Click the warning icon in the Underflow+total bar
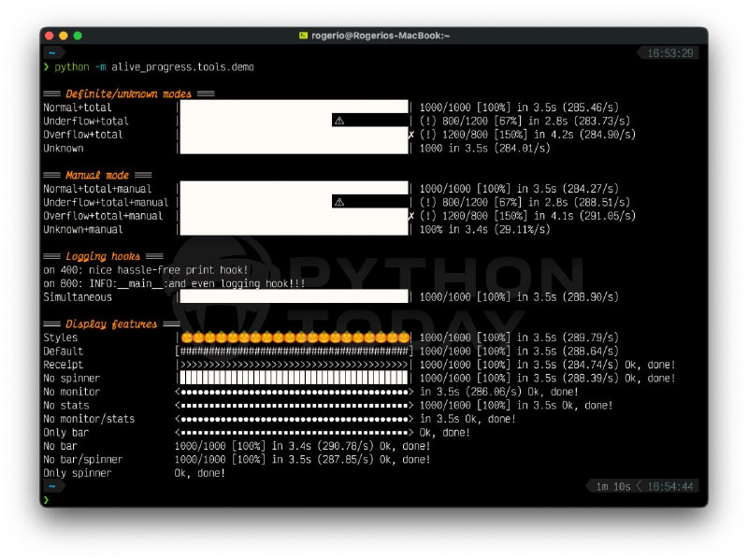This screenshot has height=560, width=748. 339,121
